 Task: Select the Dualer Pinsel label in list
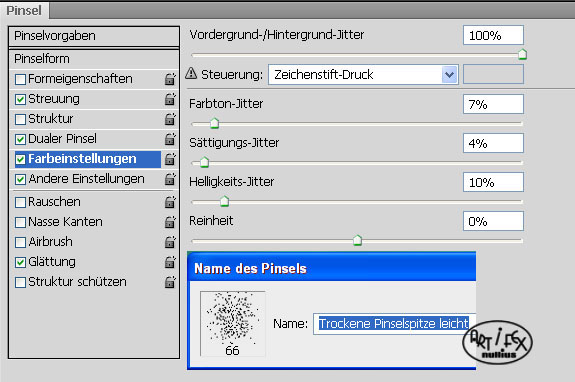point(62,139)
